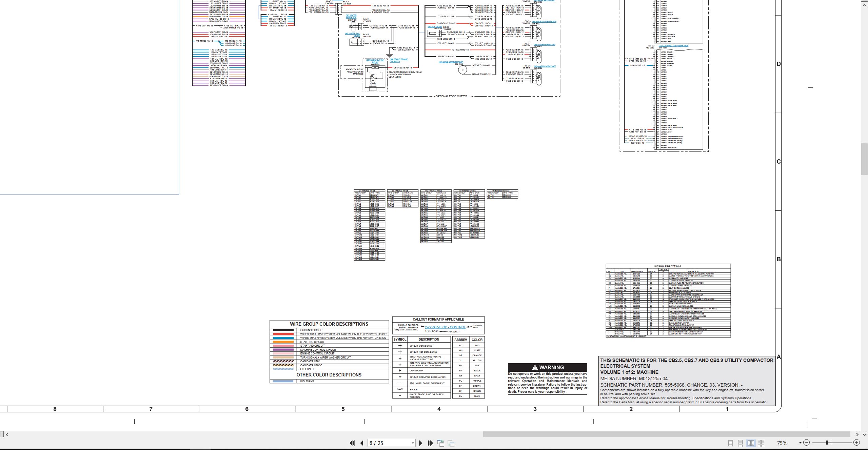Click grid column label 5
The width and height of the screenshot is (868, 450).
(x=343, y=409)
